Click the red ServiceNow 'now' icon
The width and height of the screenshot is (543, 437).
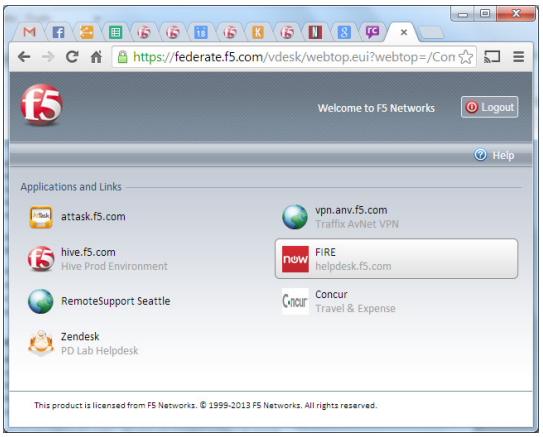(295, 259)
